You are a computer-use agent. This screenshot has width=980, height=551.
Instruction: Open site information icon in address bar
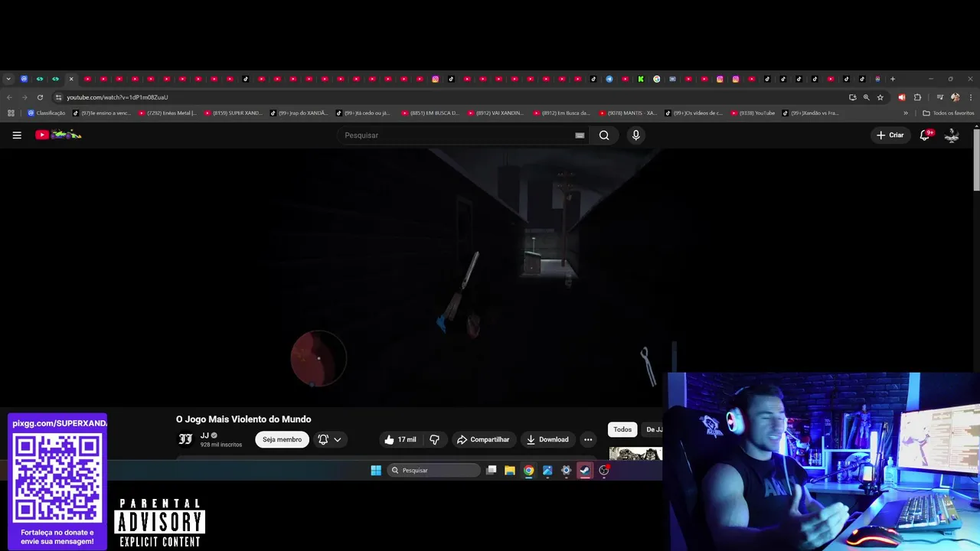click(x=58, y=97)
